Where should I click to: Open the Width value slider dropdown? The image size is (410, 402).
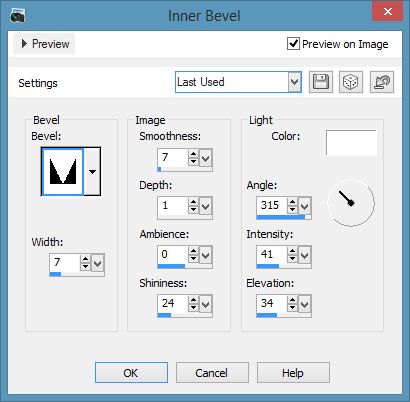click(x=97, y=263)
